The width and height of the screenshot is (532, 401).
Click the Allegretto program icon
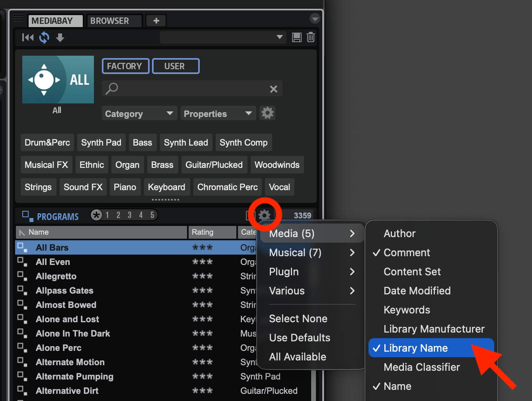coord(22,276)
